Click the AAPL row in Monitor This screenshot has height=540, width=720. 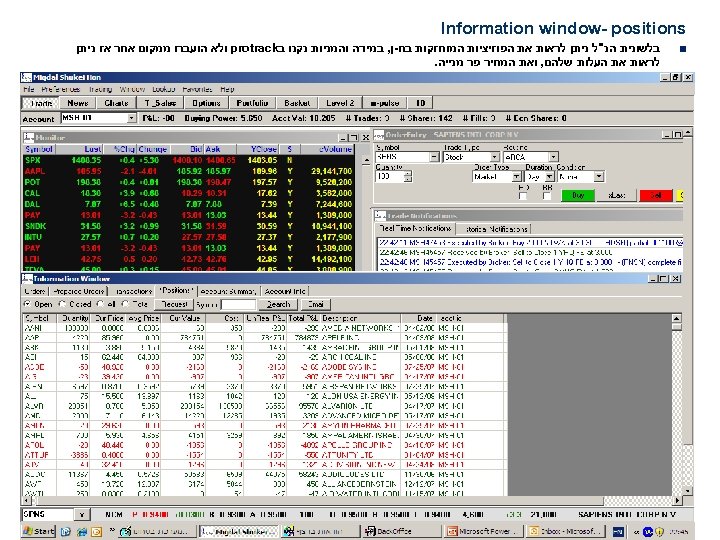pos(188,171)
